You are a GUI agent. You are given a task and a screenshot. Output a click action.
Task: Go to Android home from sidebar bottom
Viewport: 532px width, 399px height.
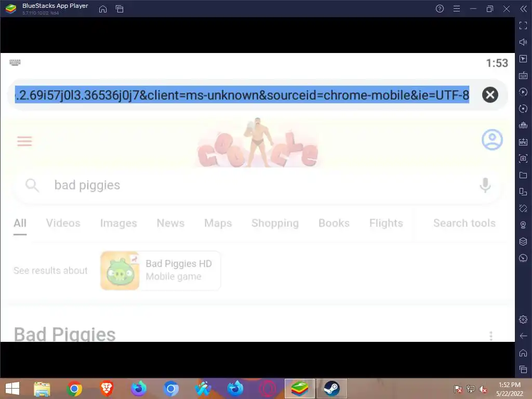(x=523, y=353)
